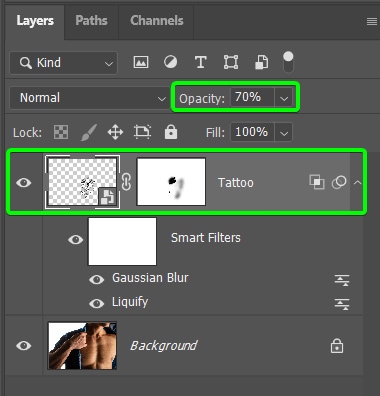Collapse the Tattoo layer smart filters
The width and height of the screenshot is (380, 396).
click(x=357, y=182)
